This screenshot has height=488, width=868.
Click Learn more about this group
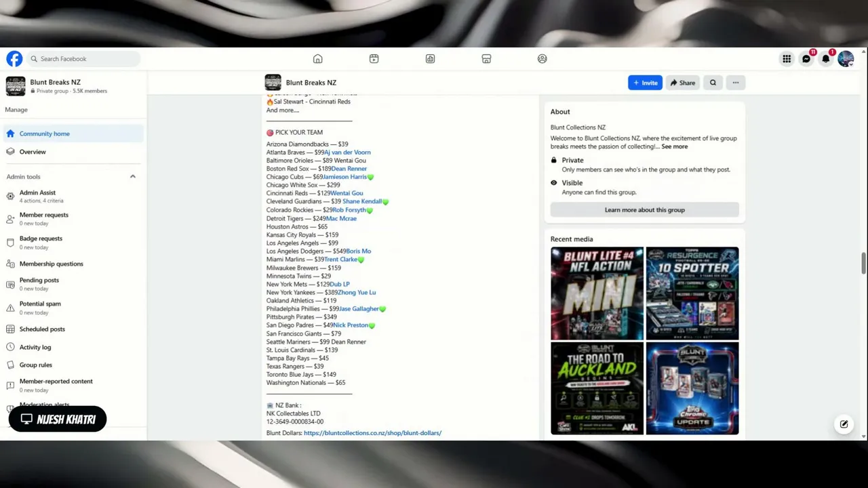[x=645, y=210]
